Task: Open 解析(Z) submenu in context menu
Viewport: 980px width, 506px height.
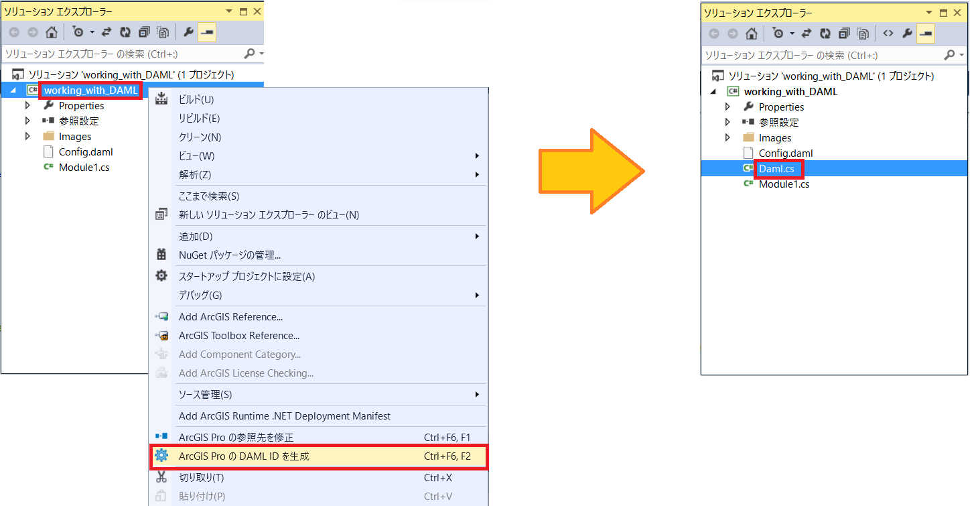Action: pyautogui.click(x=318, y=174)
